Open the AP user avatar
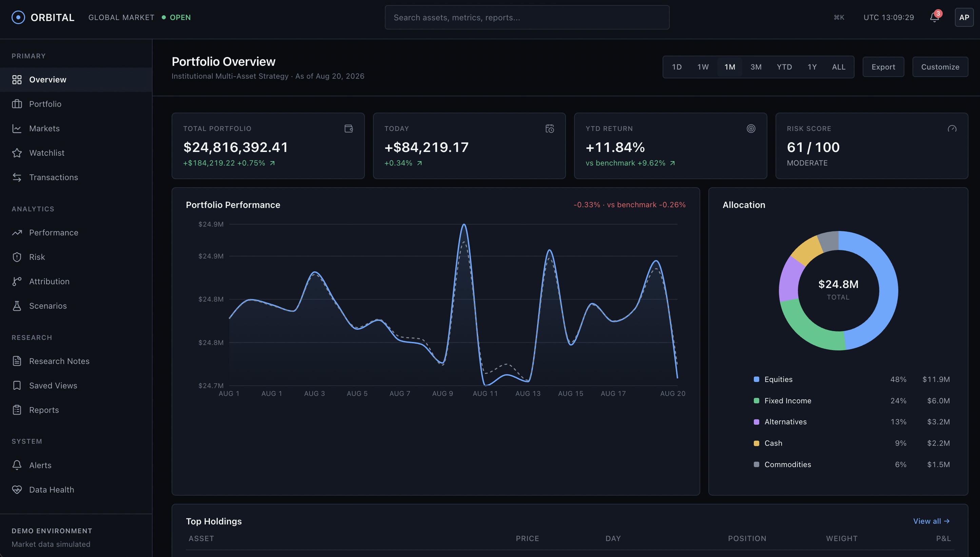The height and width of the screenshot is (557, 980). [964, 17]
